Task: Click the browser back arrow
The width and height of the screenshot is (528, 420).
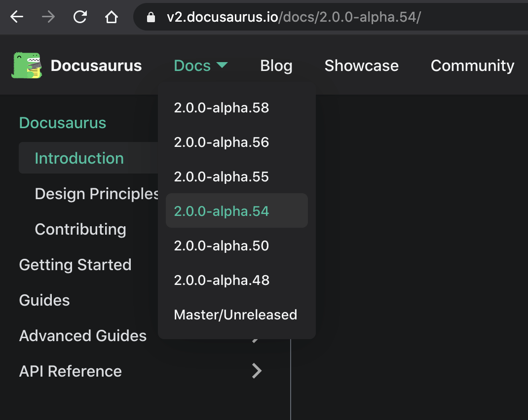Action: 16,16
